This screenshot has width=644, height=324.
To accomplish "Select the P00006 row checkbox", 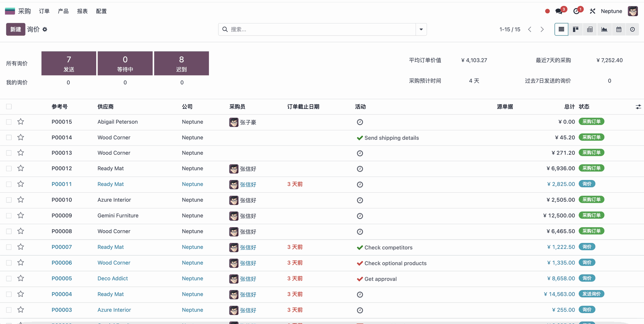I will point(9,263).
